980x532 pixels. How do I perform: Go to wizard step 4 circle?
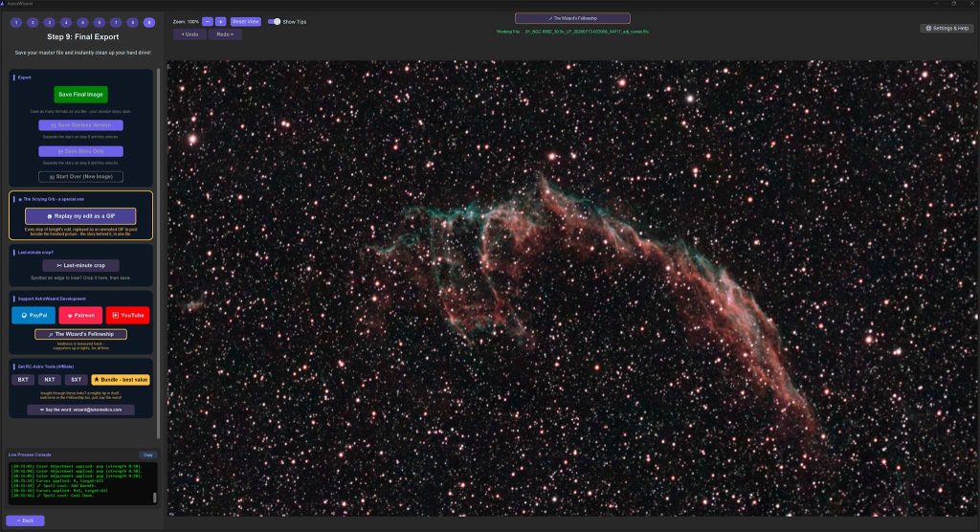point(66,23)
